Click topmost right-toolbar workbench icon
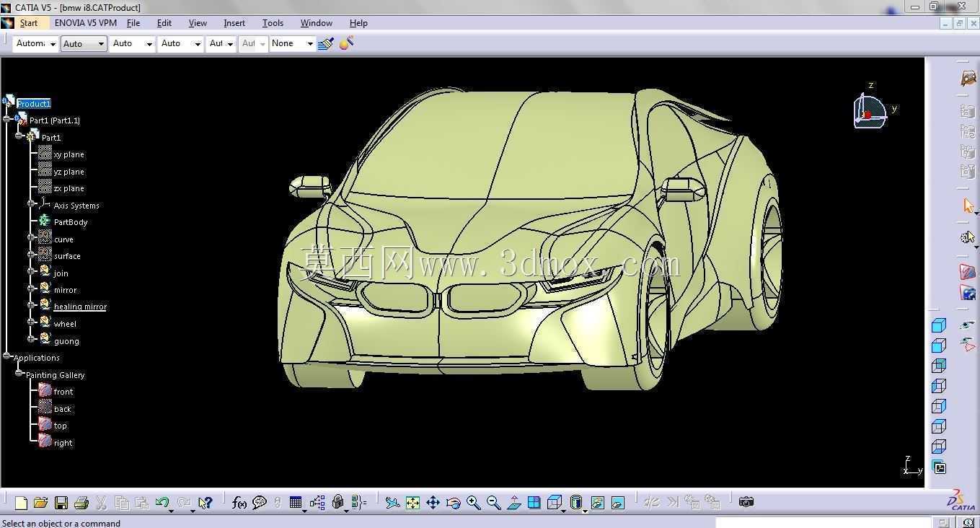This screenshot has width=980, height=528. [968, 78]
